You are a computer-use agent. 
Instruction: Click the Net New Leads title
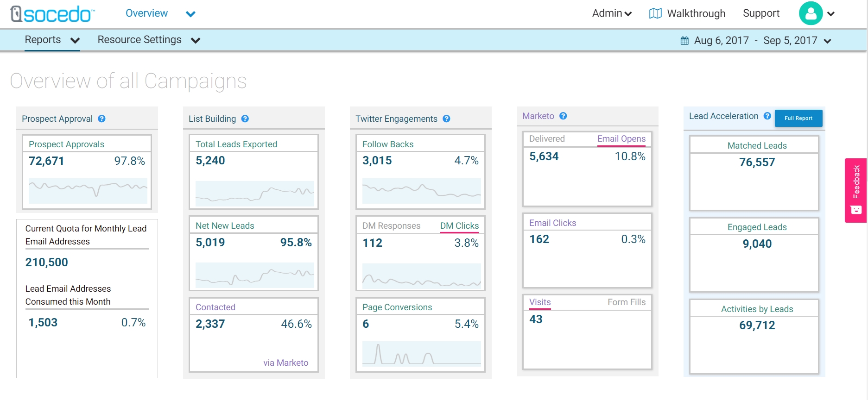(x=225, y=226)
